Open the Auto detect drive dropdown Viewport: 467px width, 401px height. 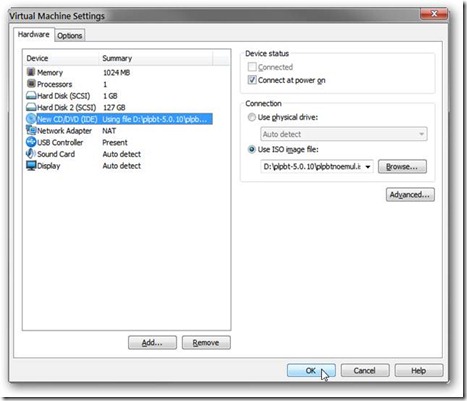344,134
